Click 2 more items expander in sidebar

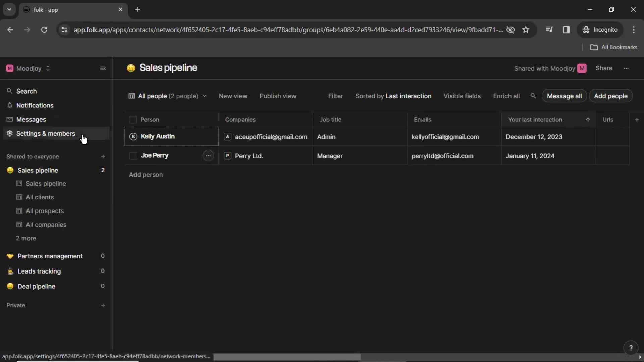[x=26, y=238]
